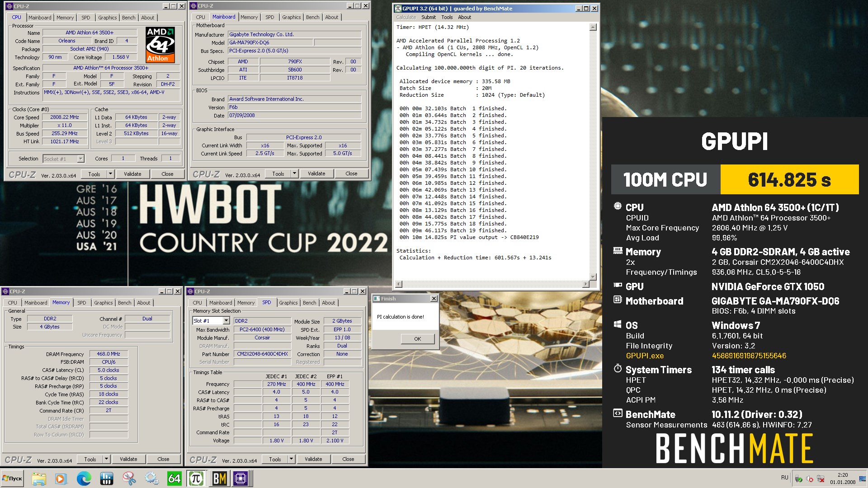Image resolution: width=868 pixels, height=488 pixels.
Task: Switch to the GPUPI pi taskbar button
Action: click(196, 479)
